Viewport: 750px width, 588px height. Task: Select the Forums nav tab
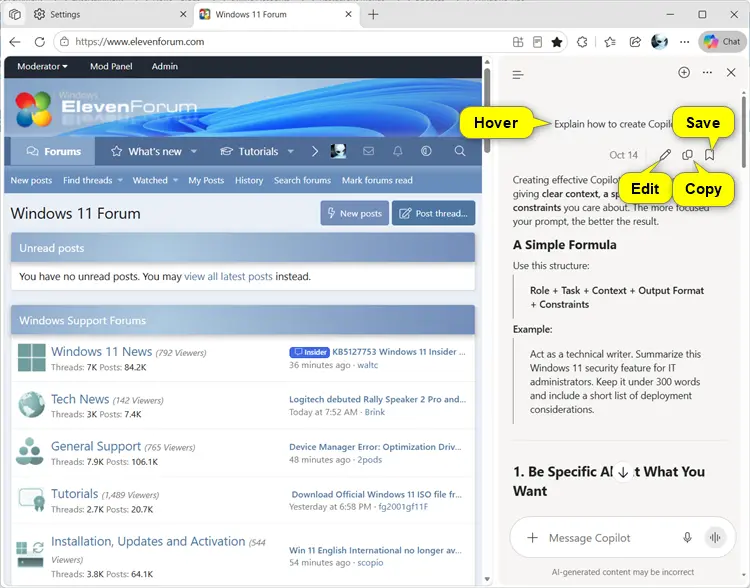(x=53, y=151)
